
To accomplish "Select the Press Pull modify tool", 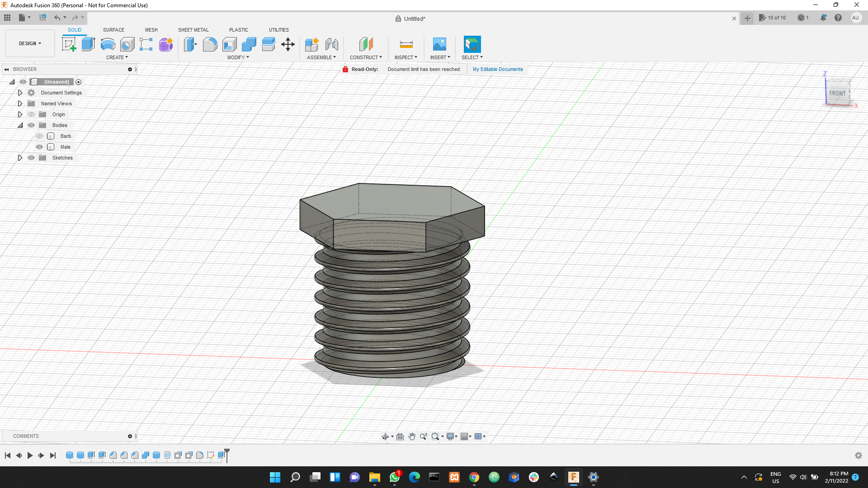I will point(190,44).
